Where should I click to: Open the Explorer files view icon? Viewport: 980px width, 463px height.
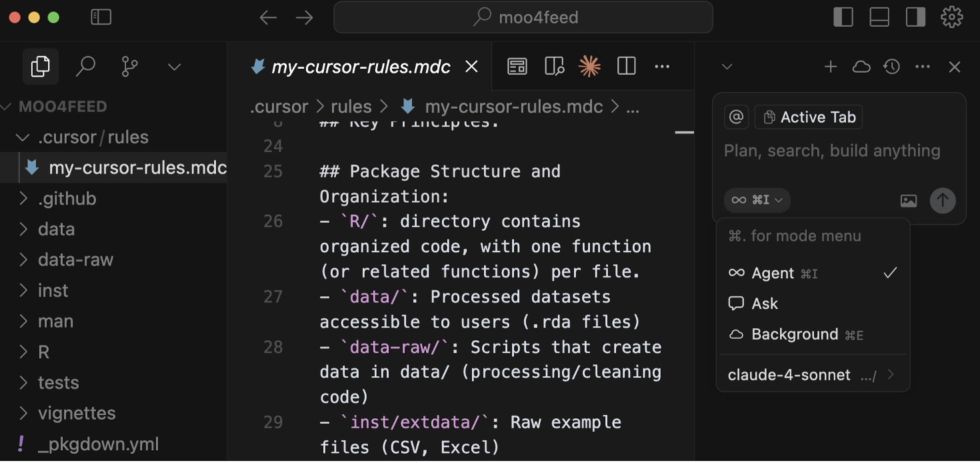[40, 67]
